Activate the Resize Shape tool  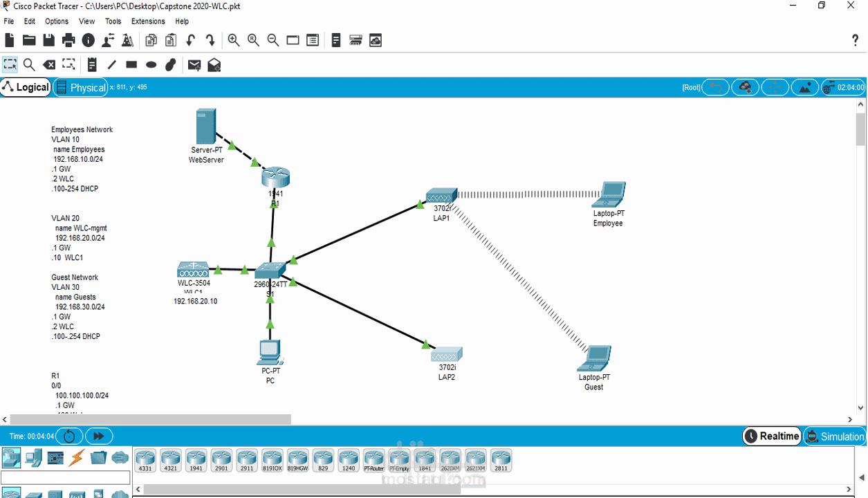point(68,64)
